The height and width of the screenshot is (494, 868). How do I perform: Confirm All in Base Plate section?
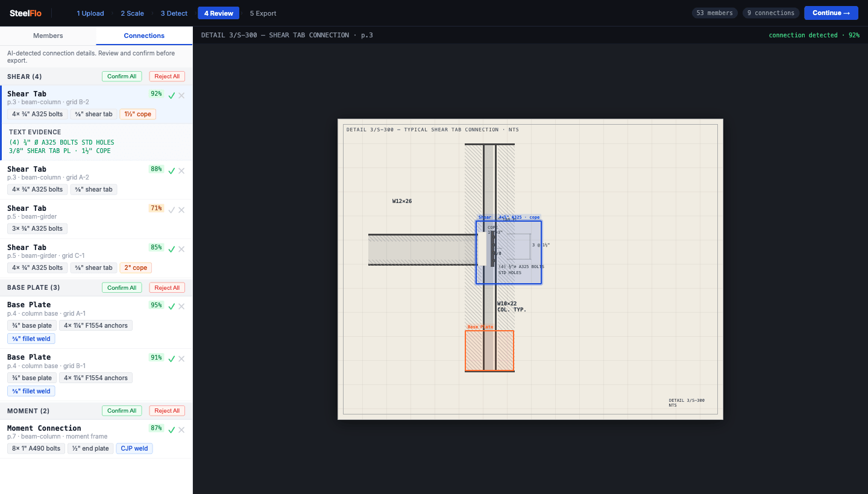(122, 288)
